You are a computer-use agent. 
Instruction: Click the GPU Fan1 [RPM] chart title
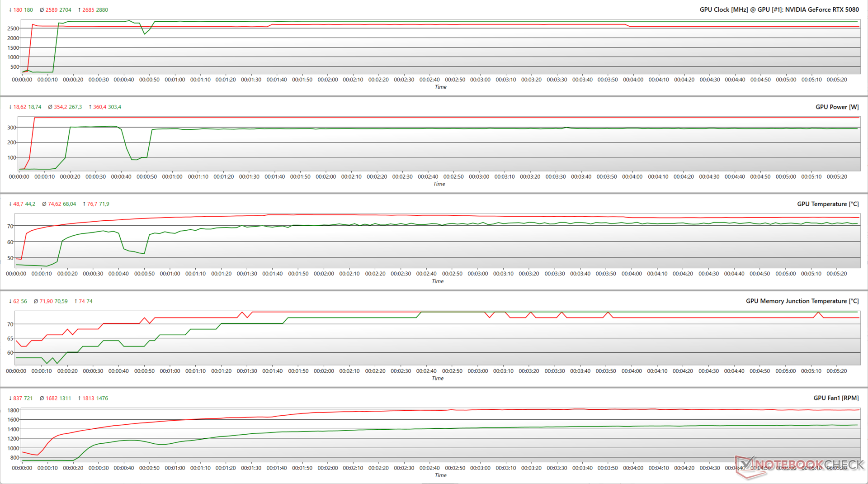(x=836, y=398)
